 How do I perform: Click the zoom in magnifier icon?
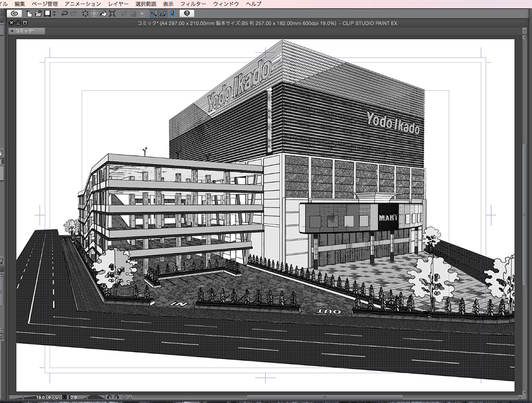[x=57, y=397]
